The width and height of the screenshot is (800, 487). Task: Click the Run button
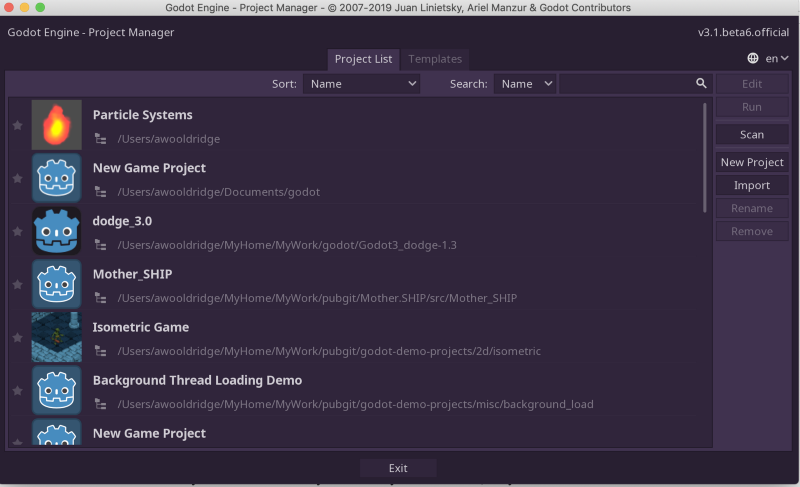click(752, 107)
